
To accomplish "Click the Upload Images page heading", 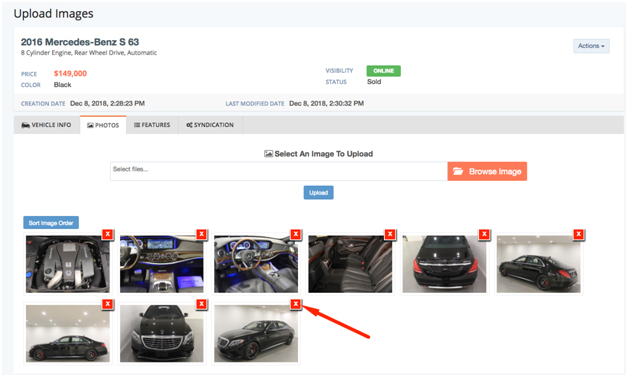I will 53,14.
